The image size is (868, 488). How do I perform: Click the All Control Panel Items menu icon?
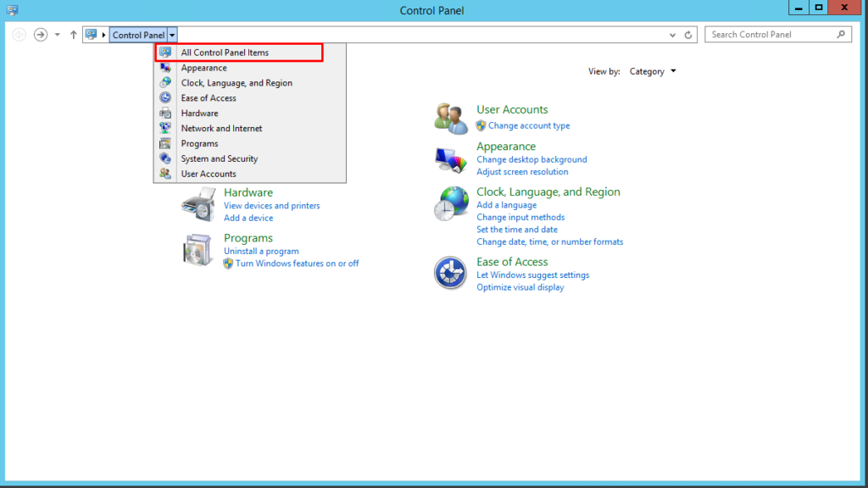click(165, 52)
